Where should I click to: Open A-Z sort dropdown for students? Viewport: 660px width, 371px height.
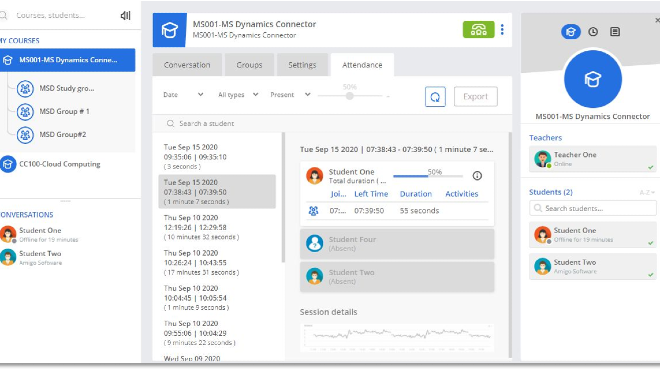[647, 192]
